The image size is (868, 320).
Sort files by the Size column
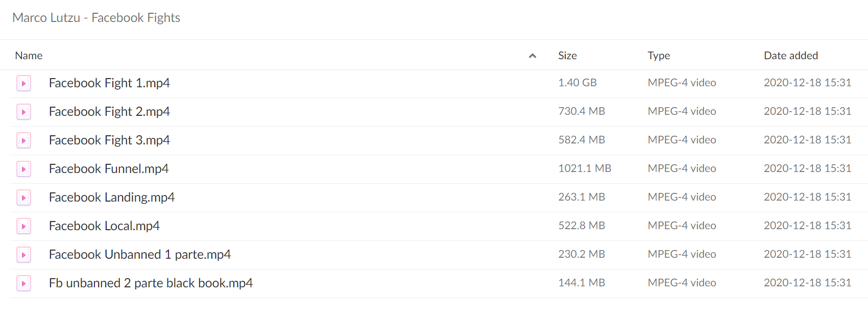pyautogui.click(x=567, y=56)
